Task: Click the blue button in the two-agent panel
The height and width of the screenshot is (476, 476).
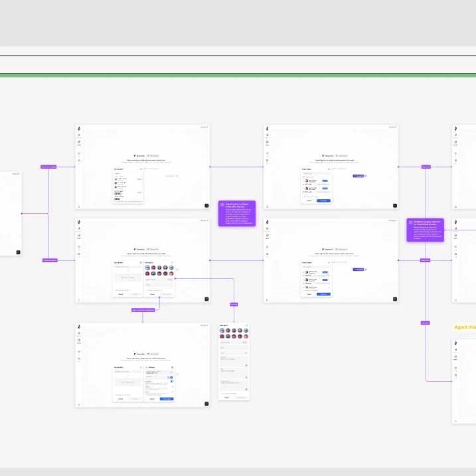Action: pyautogui.click(x=323, y=200)
